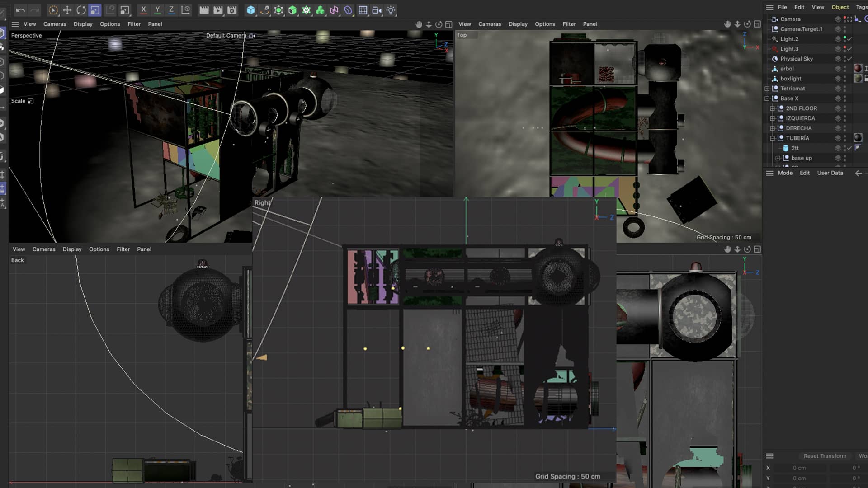Toggle Light.3 enable checkmark
Viewport: 868px width, 488px height.
coord(850,49)
